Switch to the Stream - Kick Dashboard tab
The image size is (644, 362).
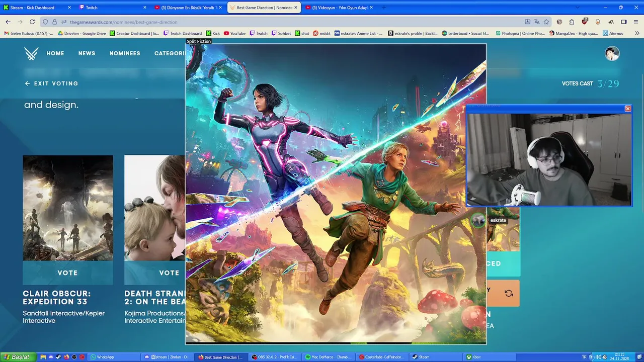click(38, 8)
